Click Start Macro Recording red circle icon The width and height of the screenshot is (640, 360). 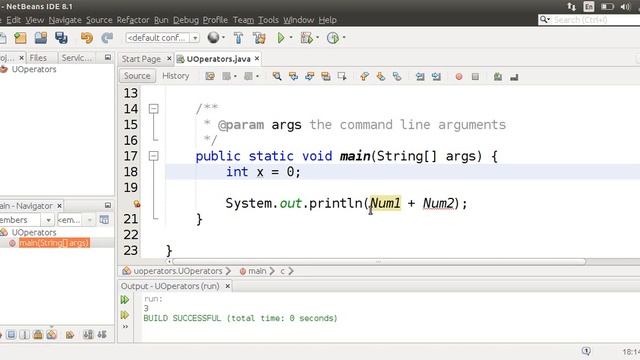(459, 76)
